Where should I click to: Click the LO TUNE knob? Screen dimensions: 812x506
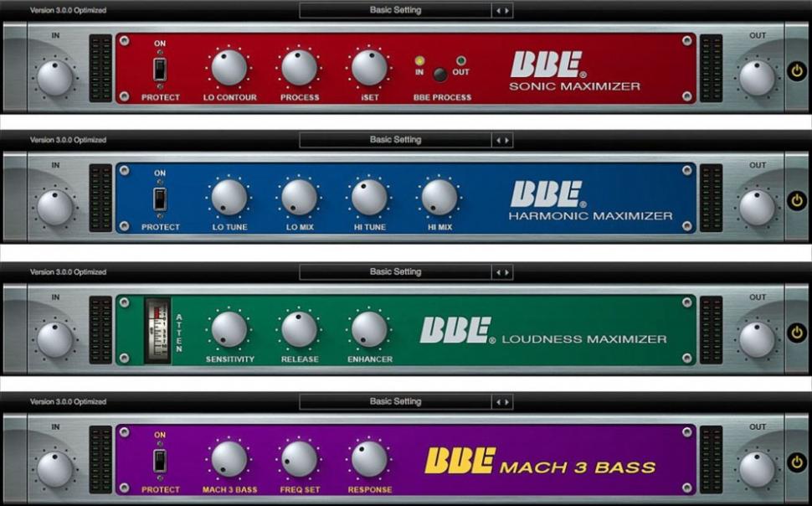point(229,197)
